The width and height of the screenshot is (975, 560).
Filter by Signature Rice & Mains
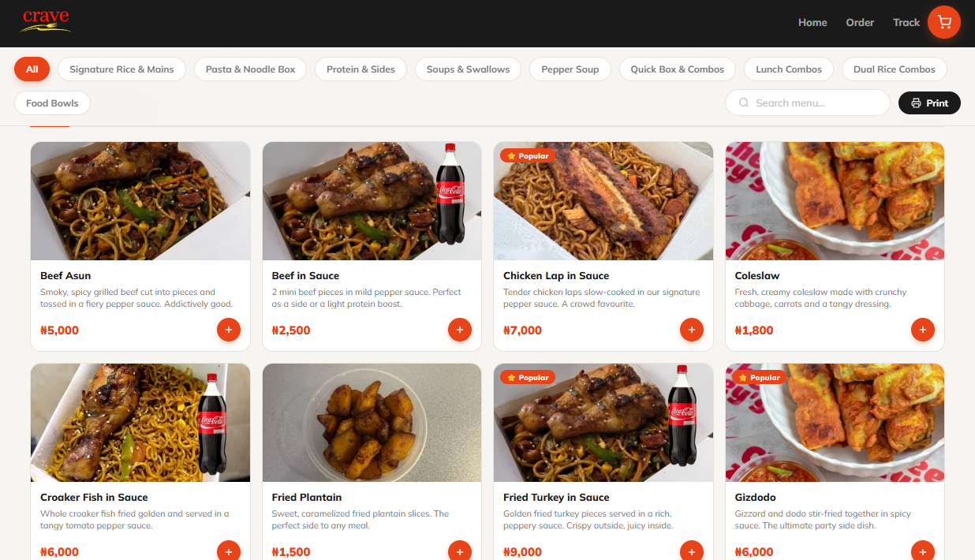(x=121, y=69)
